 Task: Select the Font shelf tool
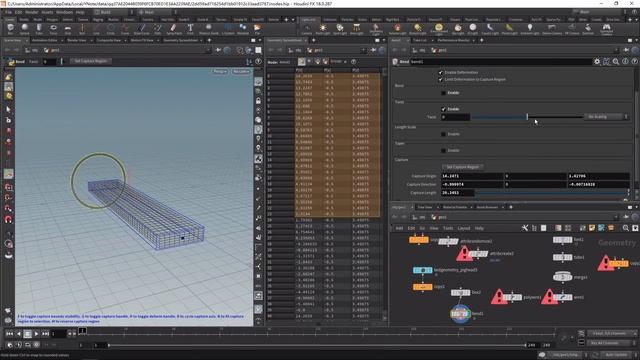point(190,29)
